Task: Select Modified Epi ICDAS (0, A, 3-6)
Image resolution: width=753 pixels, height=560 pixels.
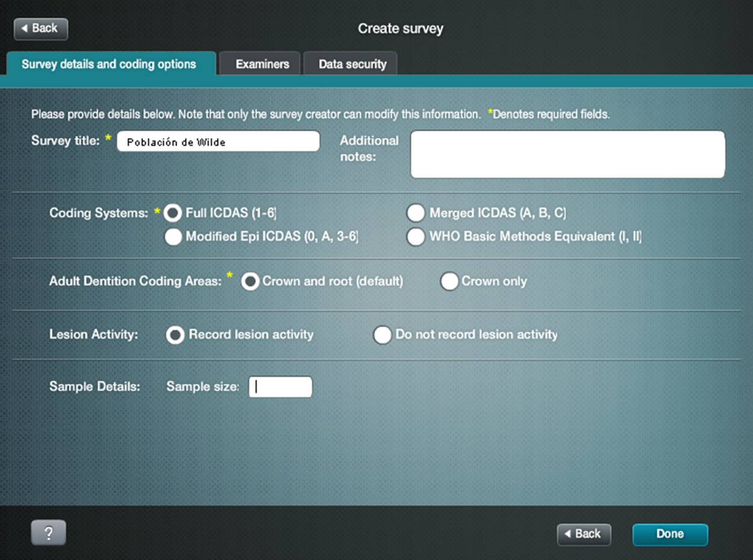Action: 173,237
